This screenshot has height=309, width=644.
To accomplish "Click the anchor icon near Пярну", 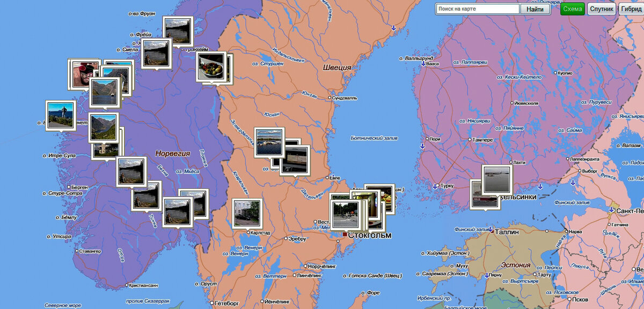I will coord(486,275).
